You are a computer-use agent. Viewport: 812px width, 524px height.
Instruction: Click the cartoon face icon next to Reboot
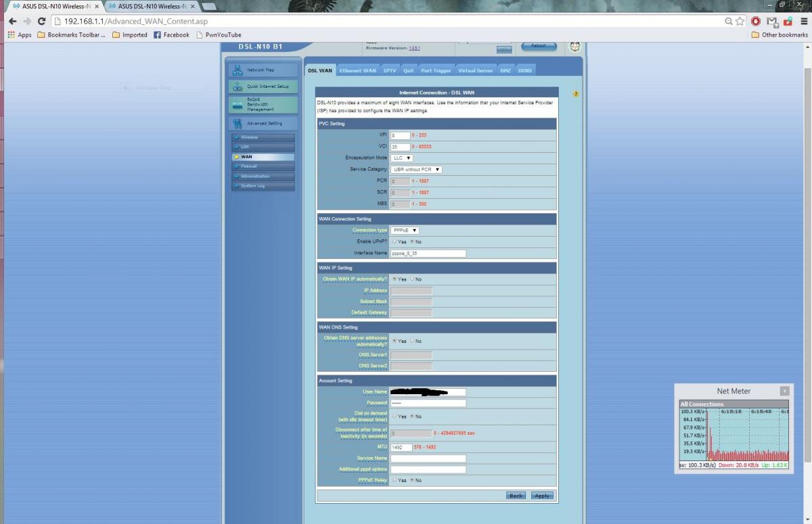[574, 46]
